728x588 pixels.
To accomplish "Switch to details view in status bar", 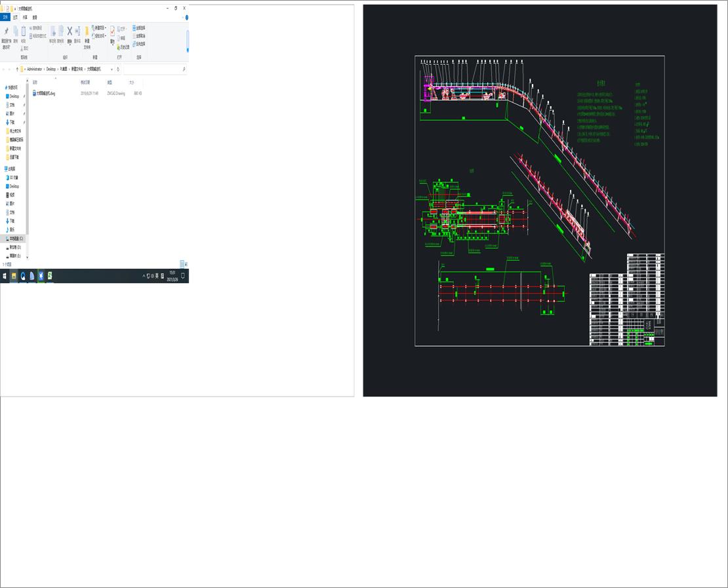I will 182,264.
